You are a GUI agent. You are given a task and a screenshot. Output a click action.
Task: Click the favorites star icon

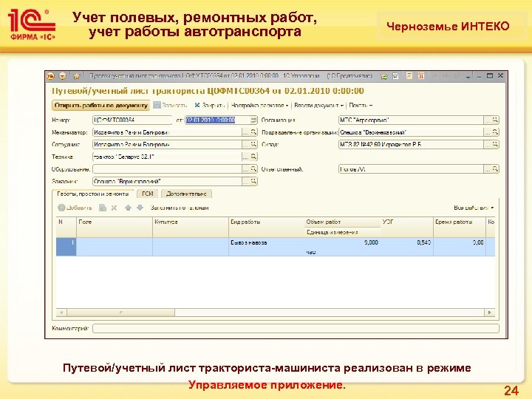click(77, 76)
